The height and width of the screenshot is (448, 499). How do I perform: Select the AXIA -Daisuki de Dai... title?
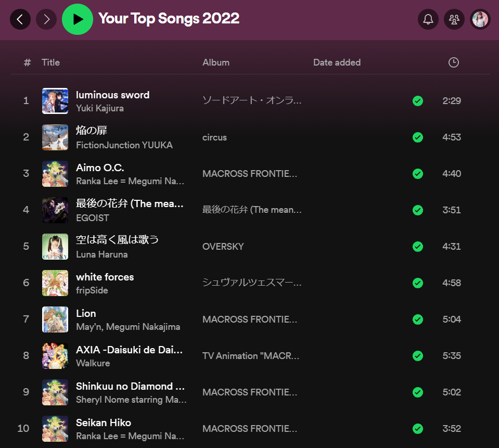(x=129, y=350)
